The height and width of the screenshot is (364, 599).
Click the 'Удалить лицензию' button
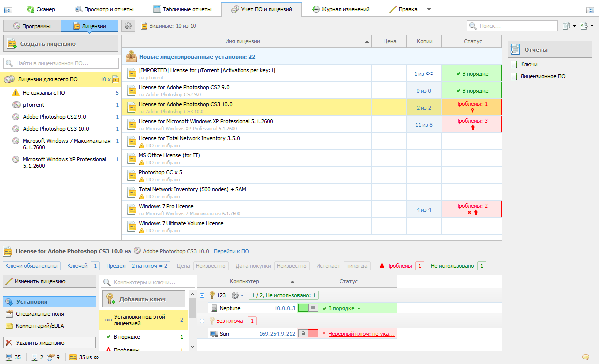[x=49, y=343]
